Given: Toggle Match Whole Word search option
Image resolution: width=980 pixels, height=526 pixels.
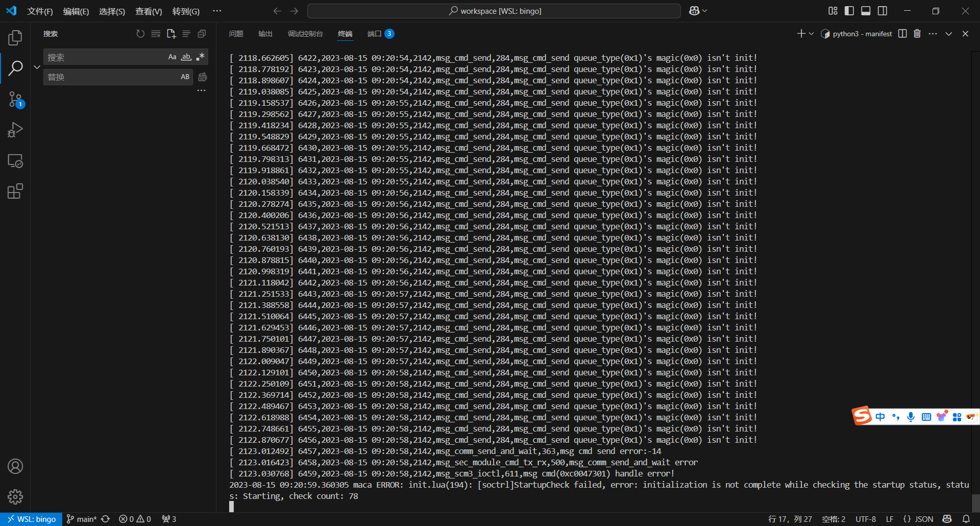Looking at the screenshot, I should pyautogui.click(x=186, y=57).
